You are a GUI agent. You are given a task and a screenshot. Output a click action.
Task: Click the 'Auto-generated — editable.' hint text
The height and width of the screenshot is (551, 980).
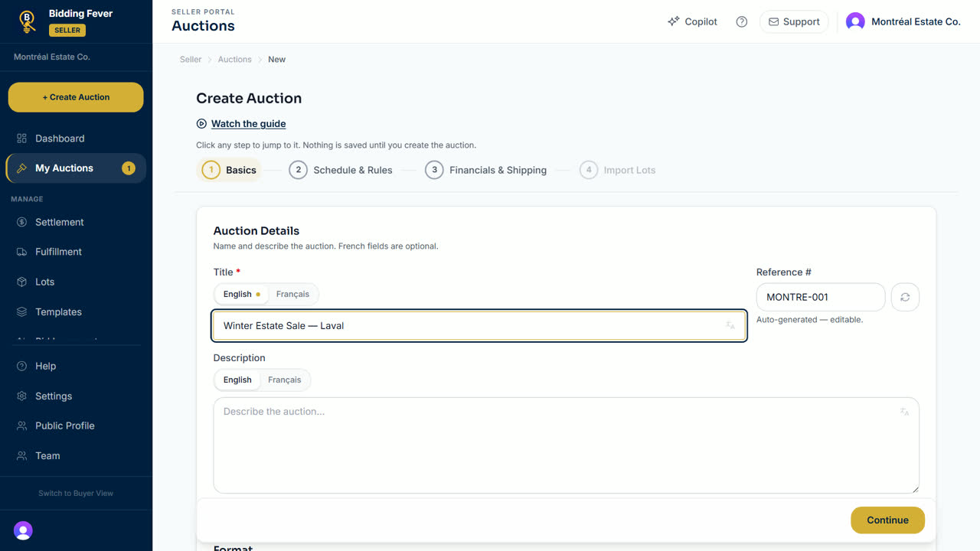[x=809, y=319]
